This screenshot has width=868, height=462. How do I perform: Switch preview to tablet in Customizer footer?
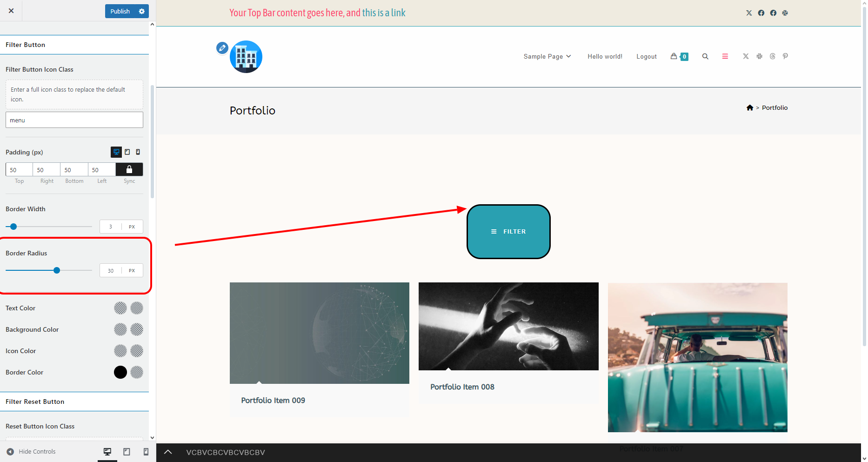click(127, 452)
